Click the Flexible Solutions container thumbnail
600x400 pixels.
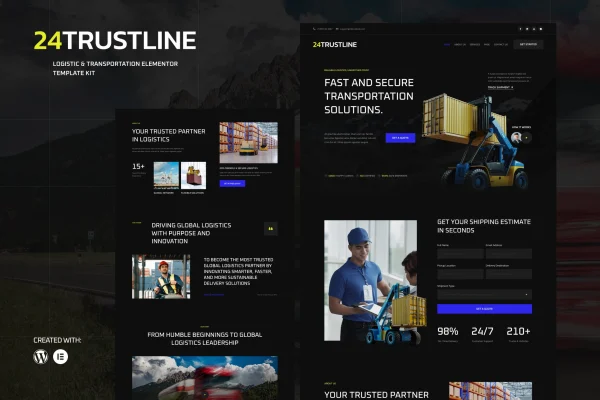193,175
